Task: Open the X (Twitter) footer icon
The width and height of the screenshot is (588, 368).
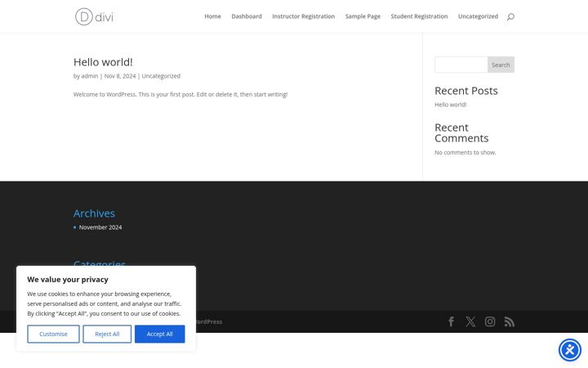Action: click(x=470, y=321)
